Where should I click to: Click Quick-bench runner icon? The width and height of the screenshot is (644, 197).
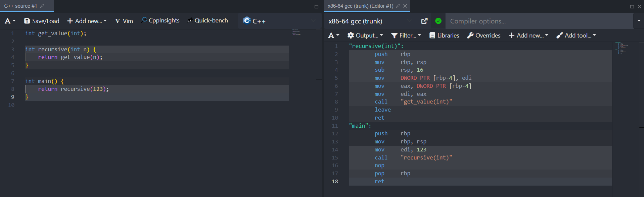[x=190, y=20]
